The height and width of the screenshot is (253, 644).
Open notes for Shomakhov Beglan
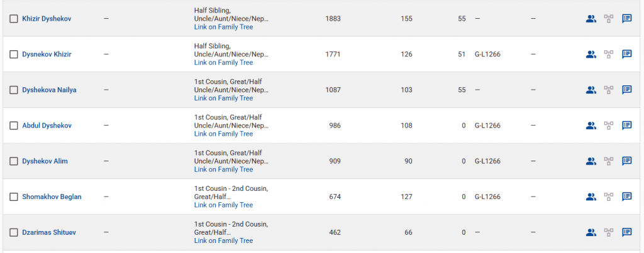click(x=627, y=196)
